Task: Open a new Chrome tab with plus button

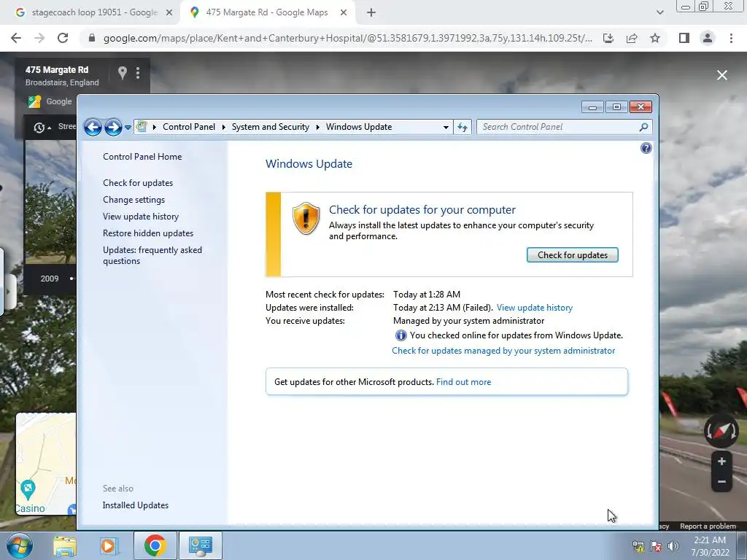Action: [x=371, y=13]
